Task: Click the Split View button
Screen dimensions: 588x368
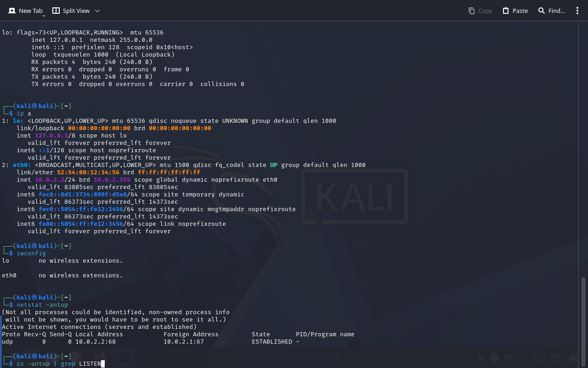Action: pyautogui.click(x=71, y=11)
